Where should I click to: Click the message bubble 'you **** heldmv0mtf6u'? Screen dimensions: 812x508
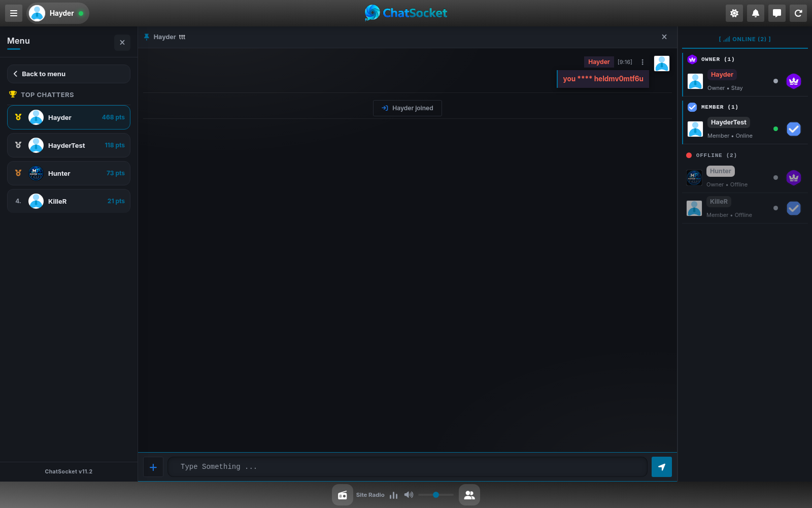(x=603, y=79)
